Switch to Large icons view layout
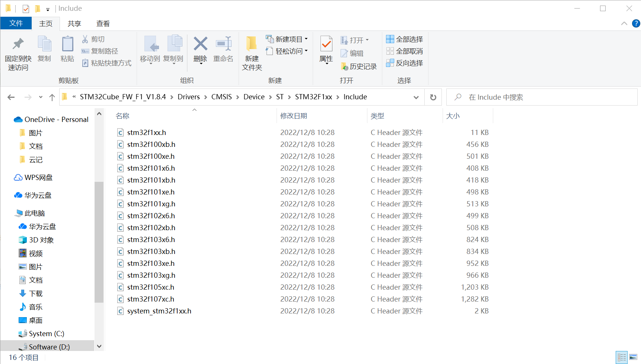 tap(633, 358)
